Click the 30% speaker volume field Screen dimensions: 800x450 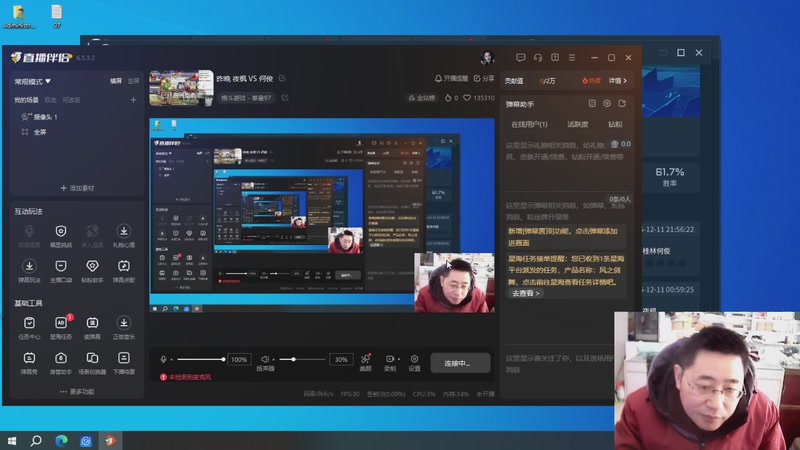click(x=341, y=359)
